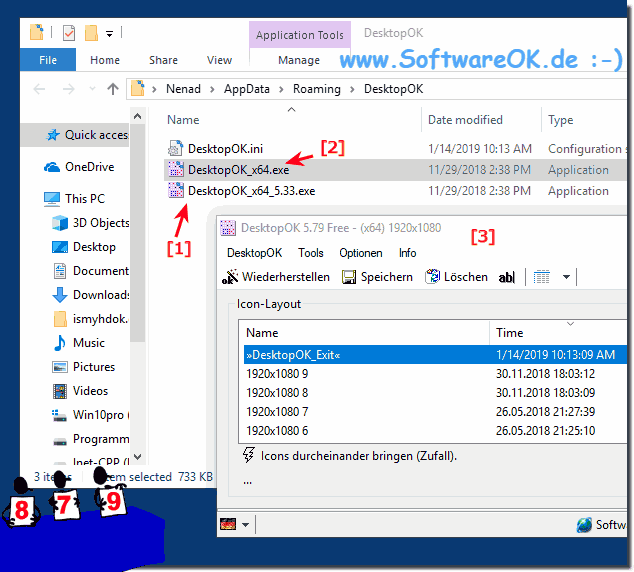The width and height of the screenshot is (634, 572).
Task: Click the Type column header
Action: [584, 120]
